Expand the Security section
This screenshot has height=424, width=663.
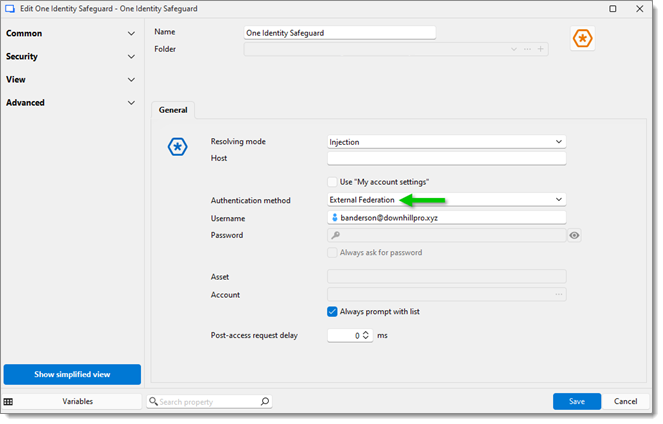[x=71, y=57]
